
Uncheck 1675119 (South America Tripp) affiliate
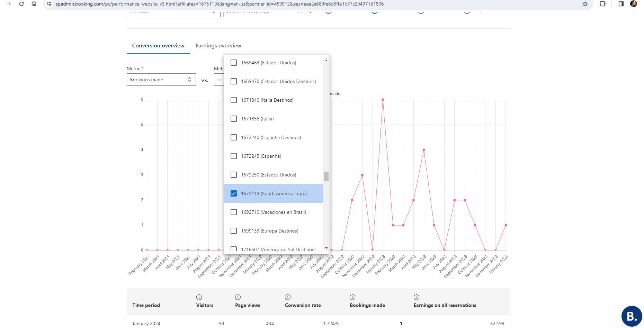point(234,193)
